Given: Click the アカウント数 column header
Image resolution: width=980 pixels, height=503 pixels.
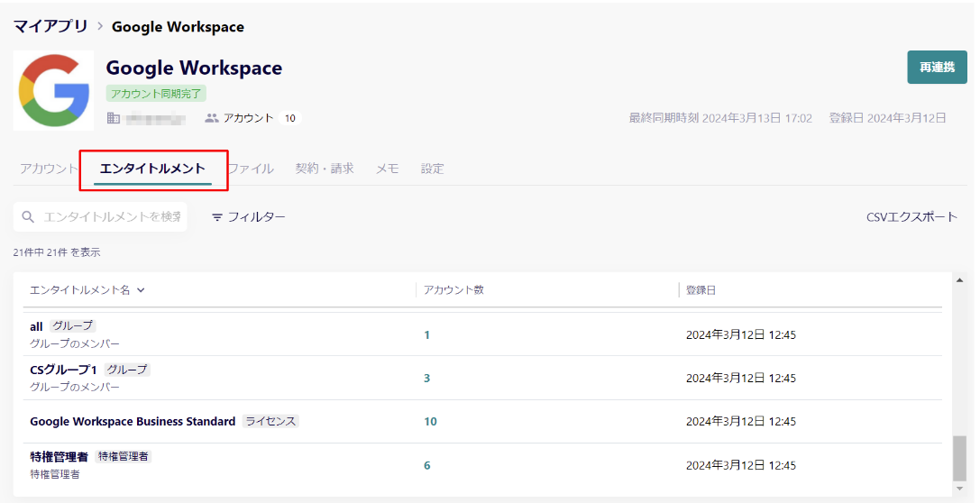Looking at the screenshot, I should [x=453, y=290].
